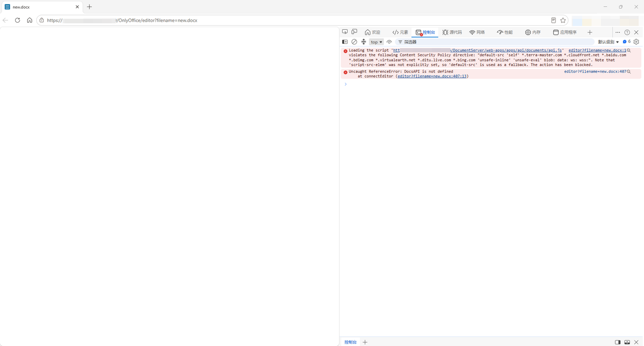
Task: Toggle the console sidebar panel
Action: point(345,42)
